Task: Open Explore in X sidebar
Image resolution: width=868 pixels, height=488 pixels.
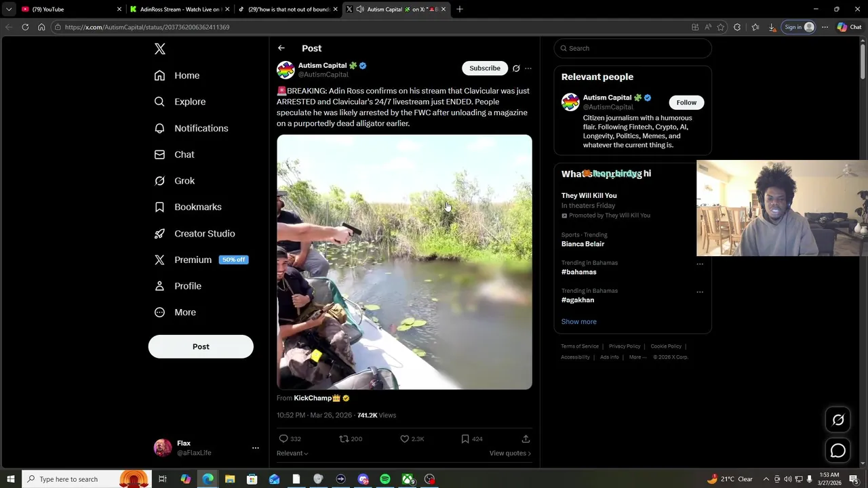Action: coord(180,102)
